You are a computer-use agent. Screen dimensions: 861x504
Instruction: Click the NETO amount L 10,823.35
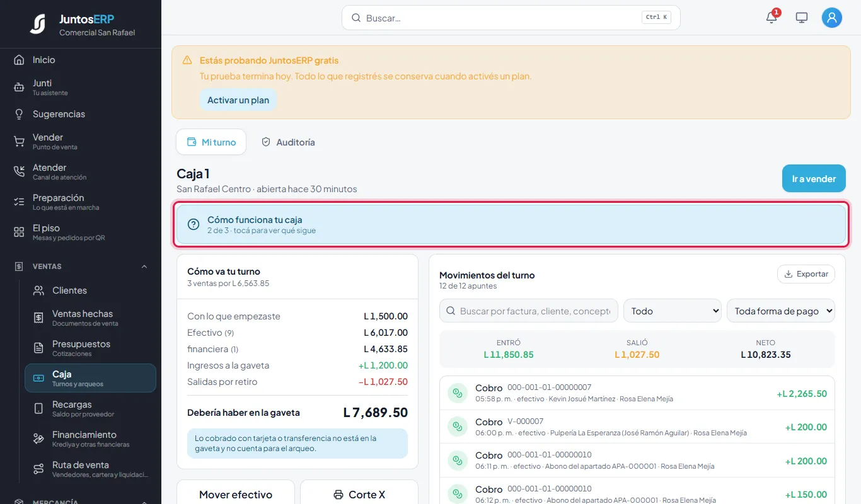pos(766,355)
